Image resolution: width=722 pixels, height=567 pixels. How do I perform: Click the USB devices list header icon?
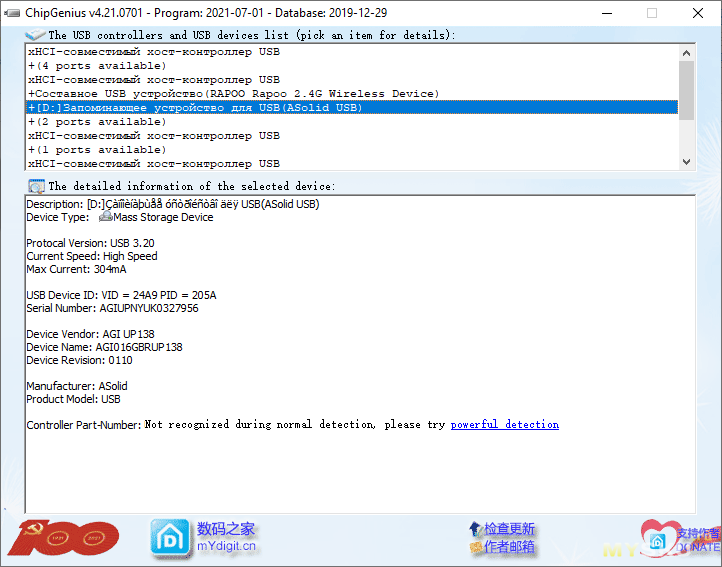click(x=35, y=35)
